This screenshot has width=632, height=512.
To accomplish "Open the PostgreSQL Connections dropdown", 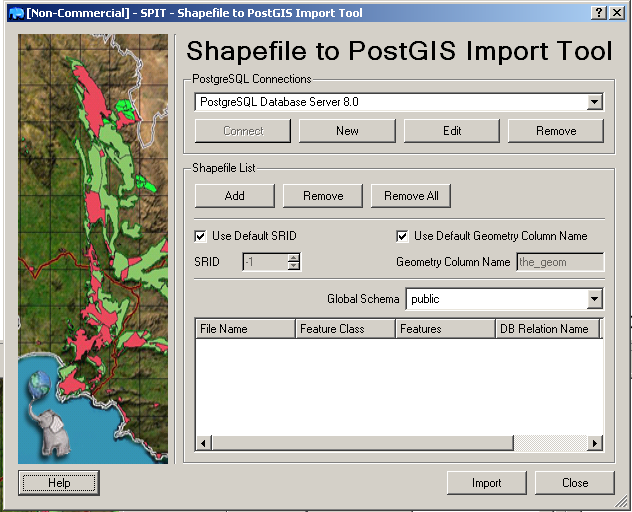I will [x=594, y=102].
